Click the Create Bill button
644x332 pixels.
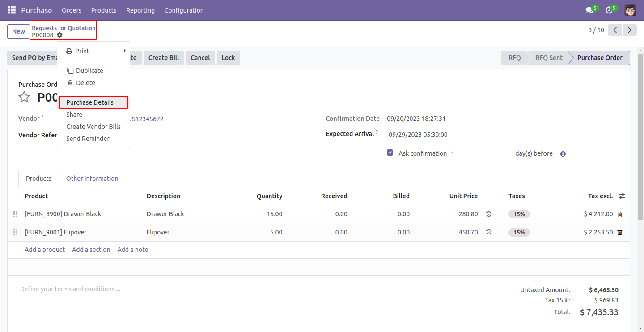[x=164, y=58]
